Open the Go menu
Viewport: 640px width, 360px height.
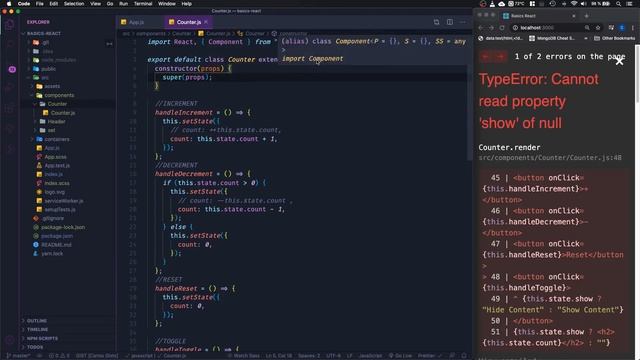[x=110, y=4]
